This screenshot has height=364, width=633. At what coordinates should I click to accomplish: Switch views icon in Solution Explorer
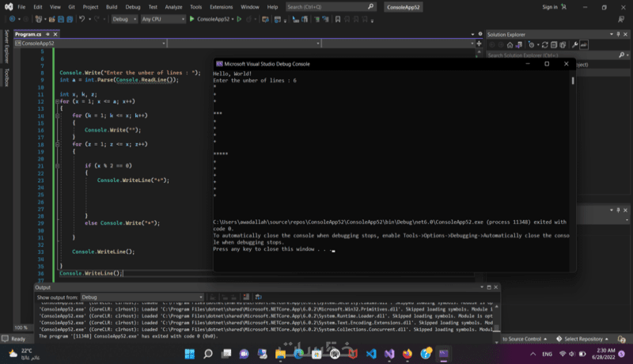point(519,45)
